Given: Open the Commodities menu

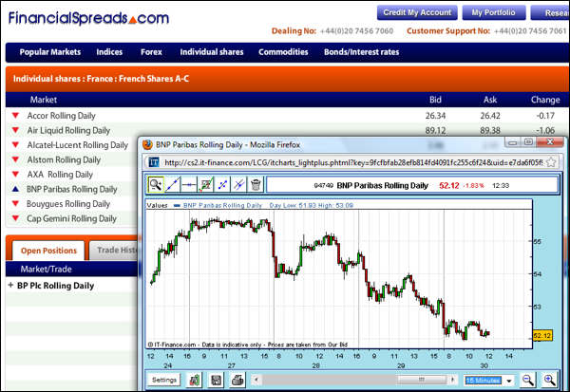Looking at the screenshot, I should coord(283,52).
